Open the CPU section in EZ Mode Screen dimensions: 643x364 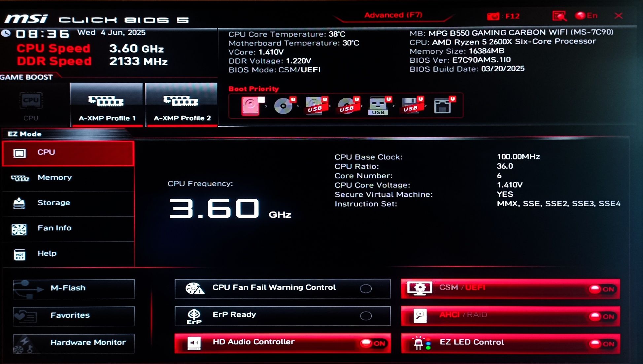[68, 153]
